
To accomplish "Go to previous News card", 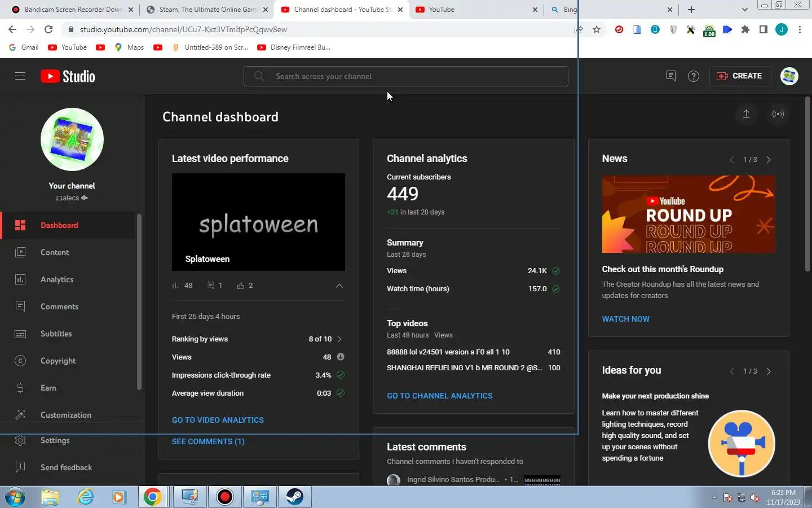I will tap(732, 160).
